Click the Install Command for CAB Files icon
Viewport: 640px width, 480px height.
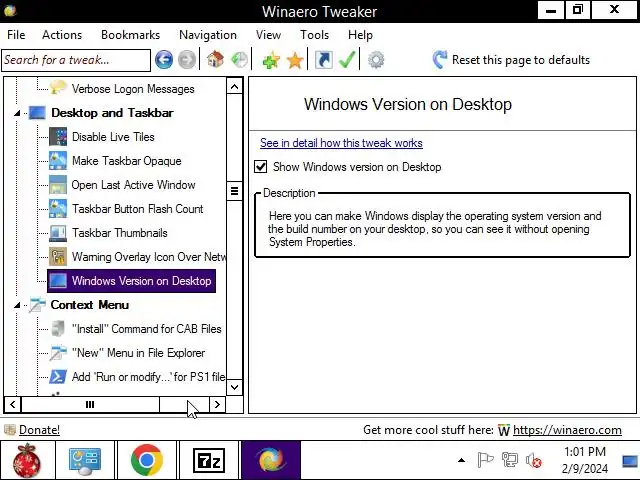coord(58,329)
